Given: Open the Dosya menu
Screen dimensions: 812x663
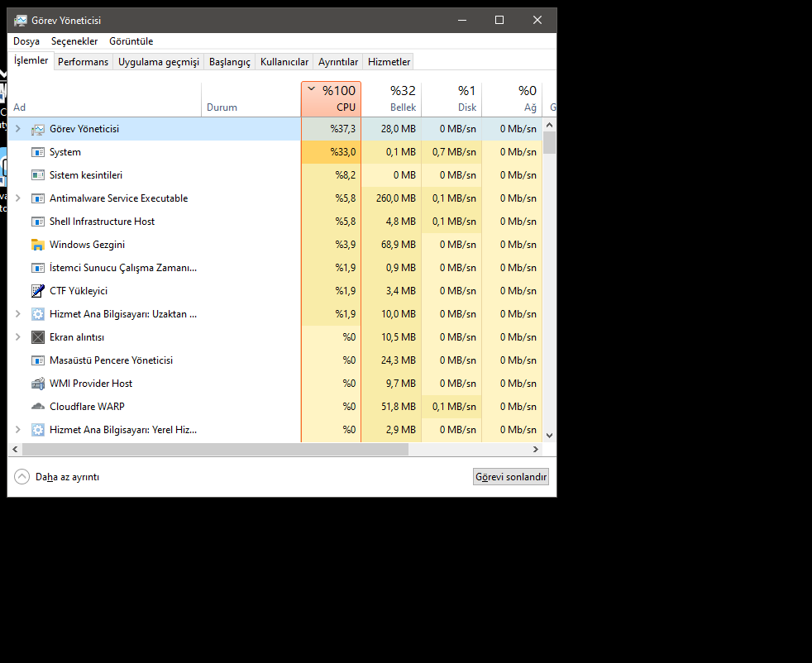Looking at the screenshot, I should [x=26, y=41].
